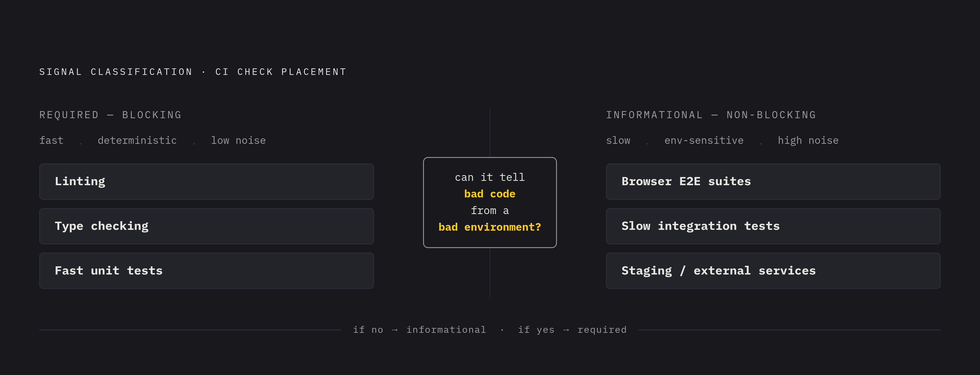Image resolution: width=980 pixels, height=375 pixels.
Task: Open the Browser E2E suites card
Action: pos(773,182)
